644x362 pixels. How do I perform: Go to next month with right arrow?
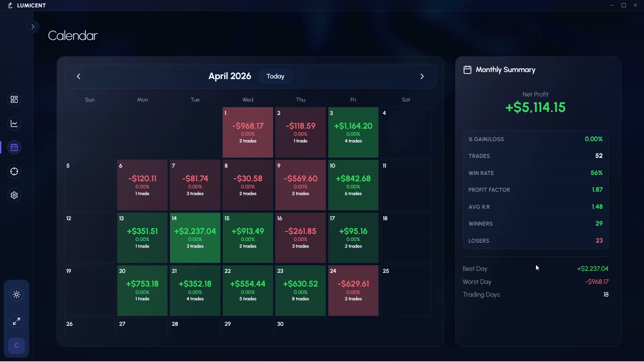(422, 76)
